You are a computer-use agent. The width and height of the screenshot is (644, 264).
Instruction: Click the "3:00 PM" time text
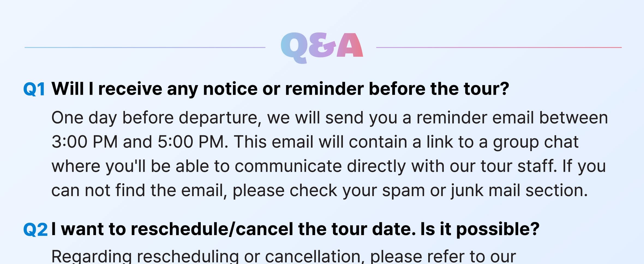[x=85, y=142]
